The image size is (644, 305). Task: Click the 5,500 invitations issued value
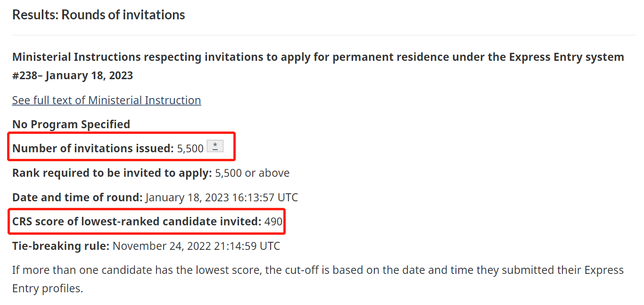190,148
